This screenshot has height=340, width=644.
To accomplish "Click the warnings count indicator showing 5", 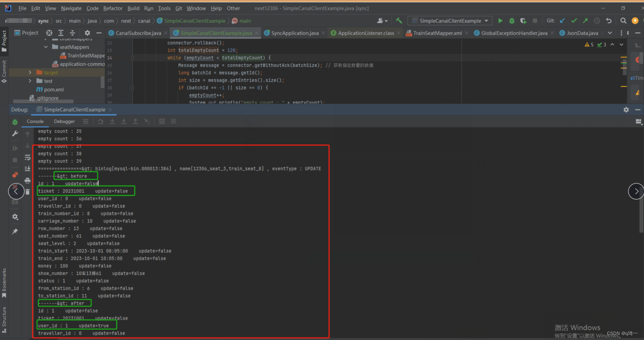I will (x=589, y=44).
